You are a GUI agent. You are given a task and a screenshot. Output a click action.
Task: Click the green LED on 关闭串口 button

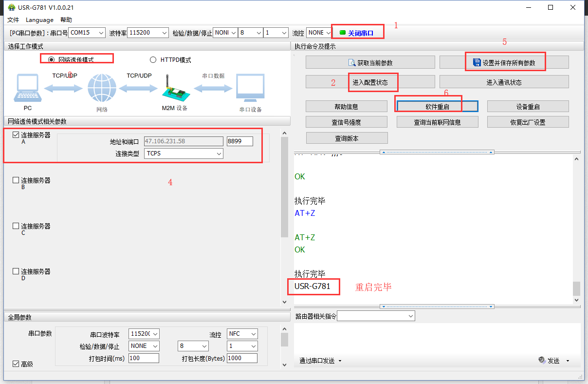pyautogui.click(x=342, y=33)
